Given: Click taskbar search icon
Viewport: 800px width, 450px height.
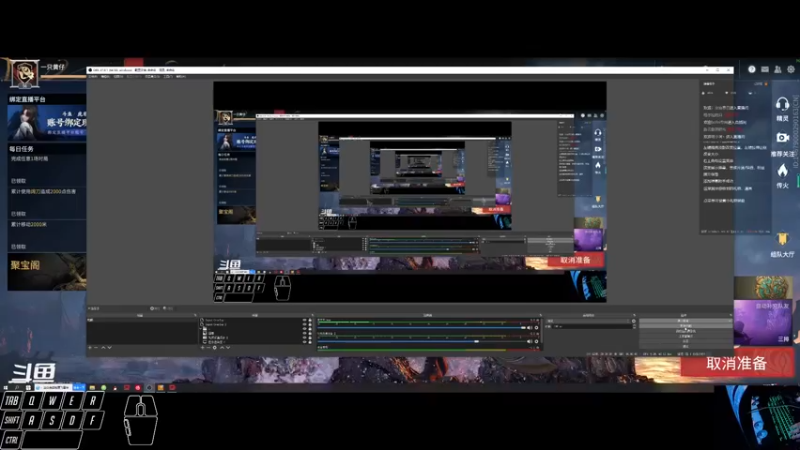Looking at the screenshot, I should tap(17, 388).
